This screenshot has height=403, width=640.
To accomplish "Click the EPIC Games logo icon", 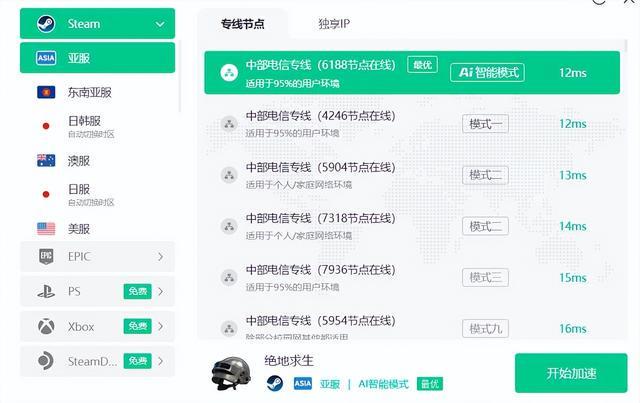I will pos(46,256).
